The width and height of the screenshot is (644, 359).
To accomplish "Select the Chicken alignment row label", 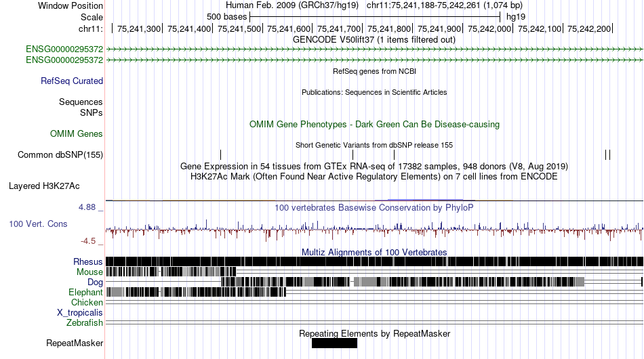I will click(87, 302).
